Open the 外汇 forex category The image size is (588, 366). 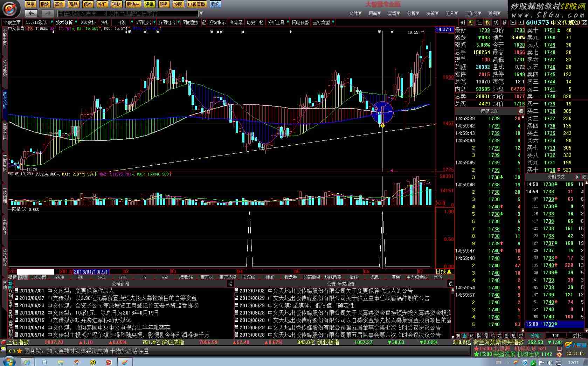102,4
